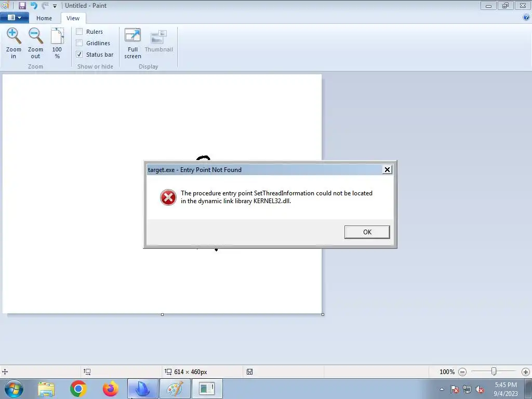Click the Paint application icon in the title bar

coord(5,5)
